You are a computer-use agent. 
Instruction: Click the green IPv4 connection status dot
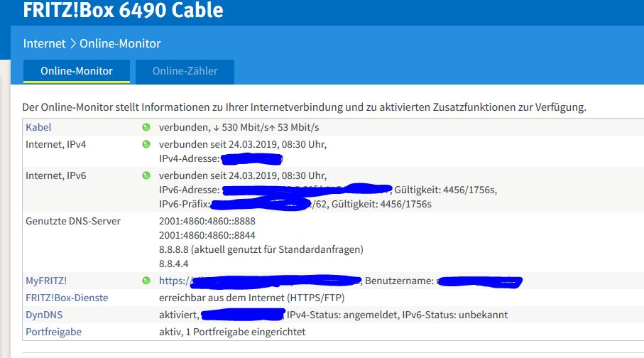pyautogui.click(x=146, y=144)
